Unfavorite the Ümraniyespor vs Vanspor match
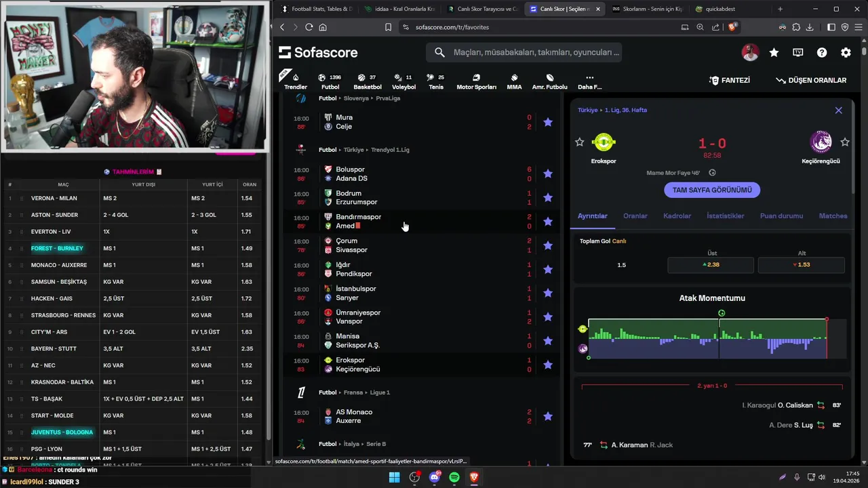This screenshot has height=488, width=868. [548, 317]
